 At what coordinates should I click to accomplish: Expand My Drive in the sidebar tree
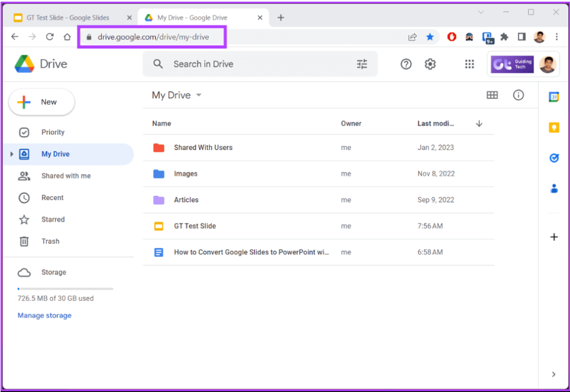pos(12,154)
